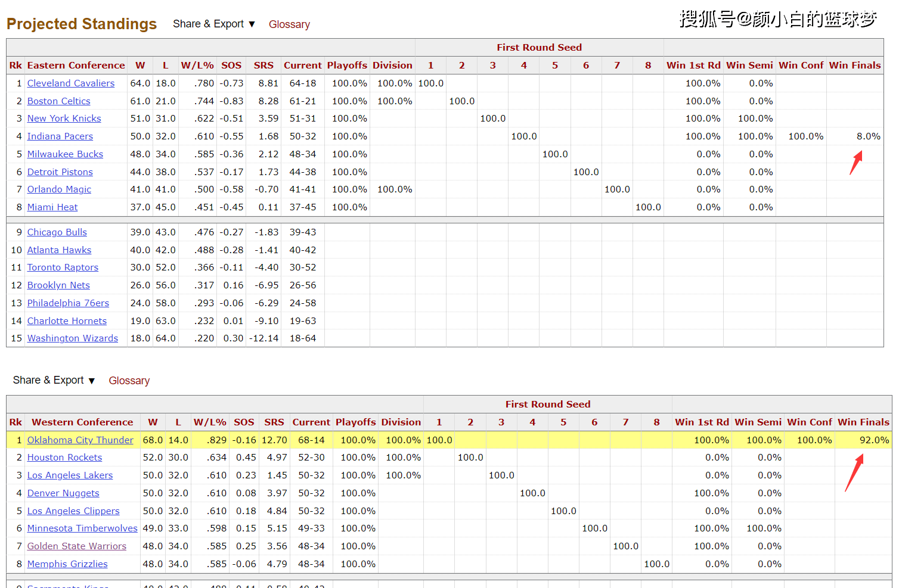Sort Eastern table by Win Conf header
The width and height of the screenshot is (899, 588).
801,66
